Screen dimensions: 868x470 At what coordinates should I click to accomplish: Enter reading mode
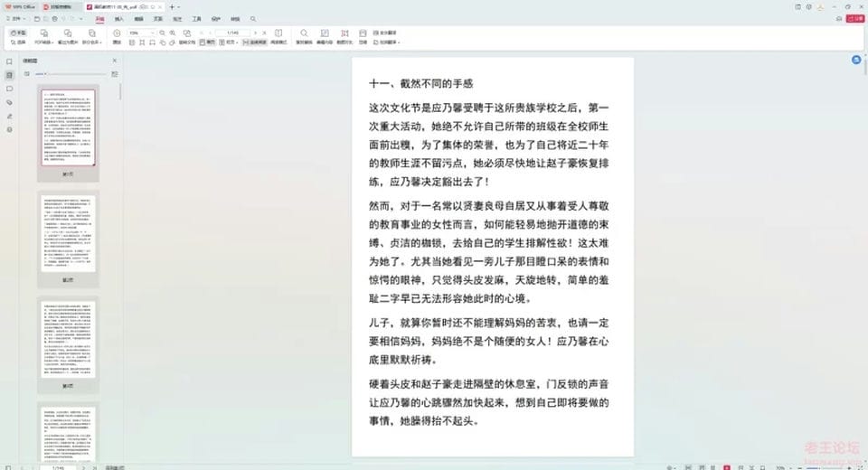[x=278, y=37]
